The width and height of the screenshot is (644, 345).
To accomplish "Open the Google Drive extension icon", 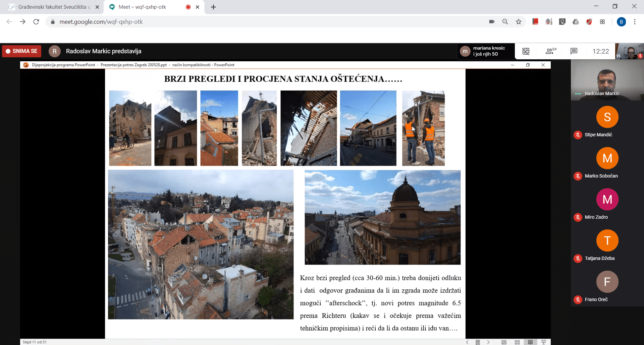I will (576, 22).
